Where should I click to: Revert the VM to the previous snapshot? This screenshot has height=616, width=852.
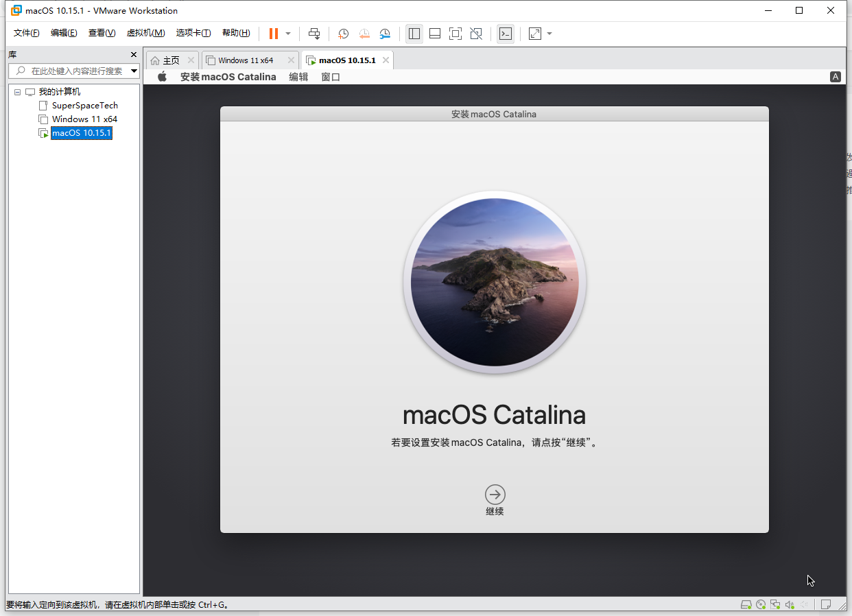click(364, 34)
